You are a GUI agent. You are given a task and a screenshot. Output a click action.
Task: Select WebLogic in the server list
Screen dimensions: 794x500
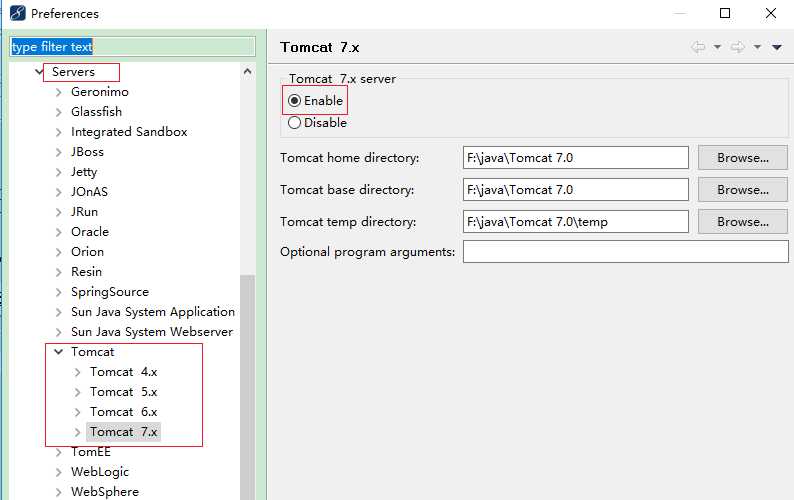click(100, 472)
